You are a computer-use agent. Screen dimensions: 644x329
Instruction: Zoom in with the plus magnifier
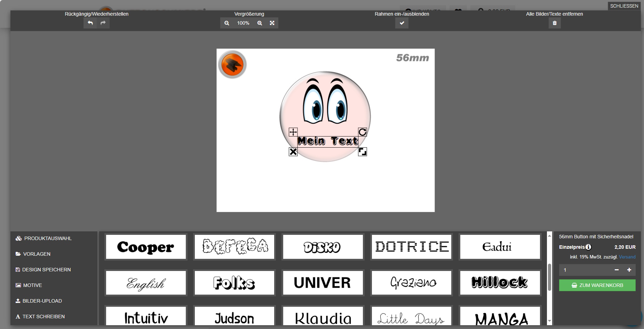pyautogui.click(x=260, y=23)
